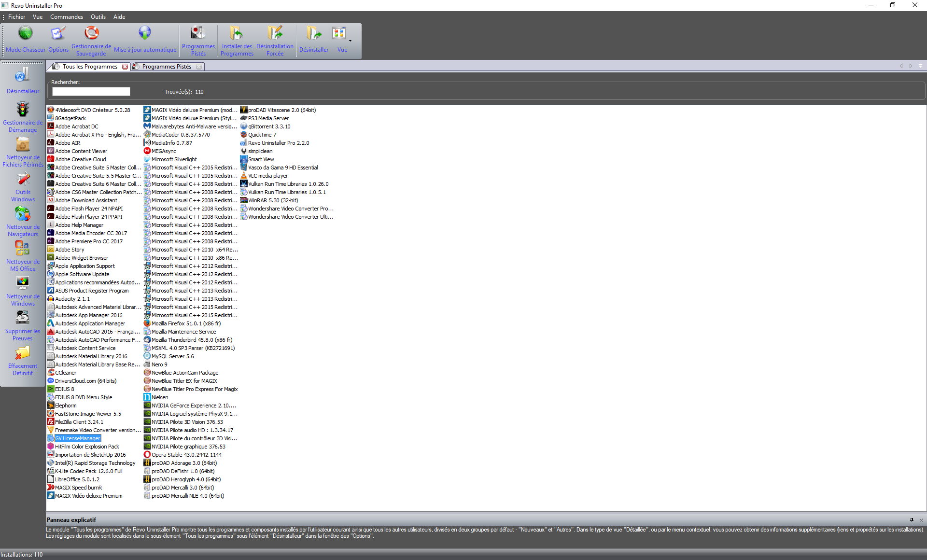
Task: Open Nettoyeur de Navigateurs
Action: tap(23, 222)
